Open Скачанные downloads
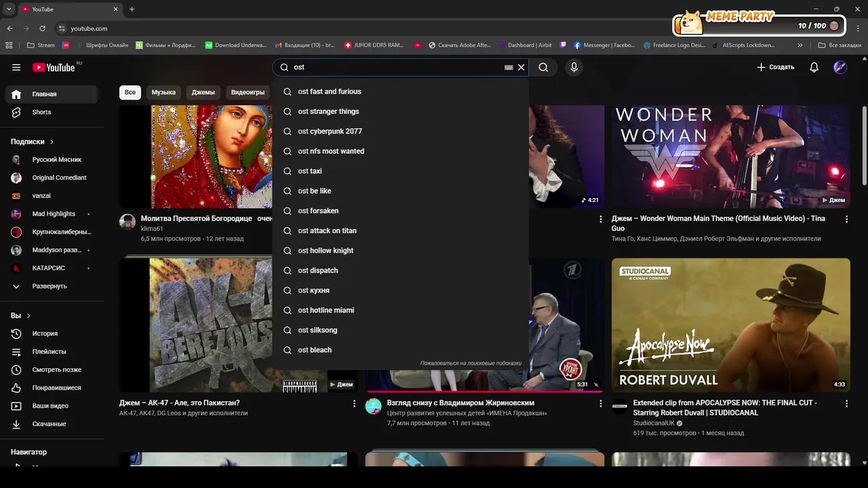This screenshot has height=488, width=868. click(x=52, y=424)
